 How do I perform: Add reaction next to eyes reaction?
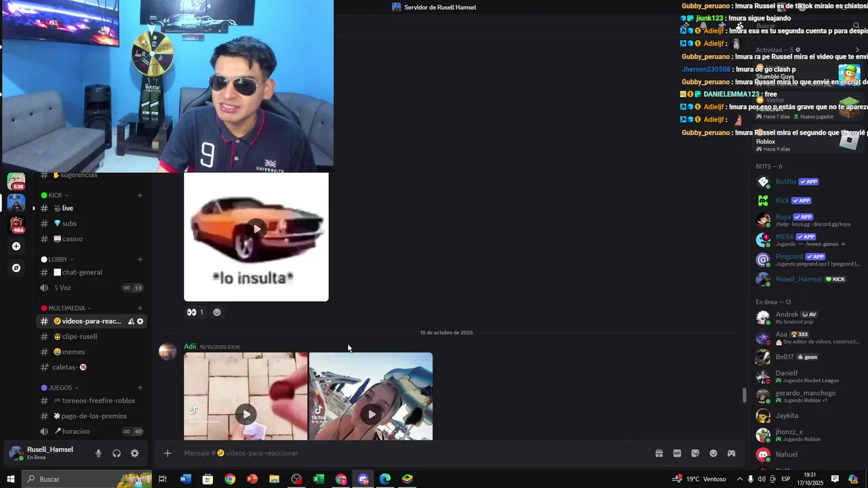coord(217,312)
